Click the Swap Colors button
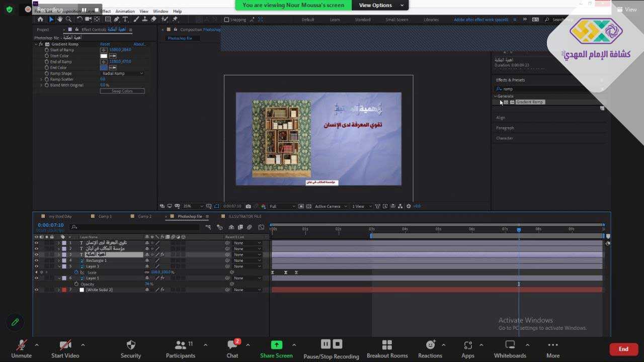The width and height of the screenshot is (644, 362). [122, 91]
